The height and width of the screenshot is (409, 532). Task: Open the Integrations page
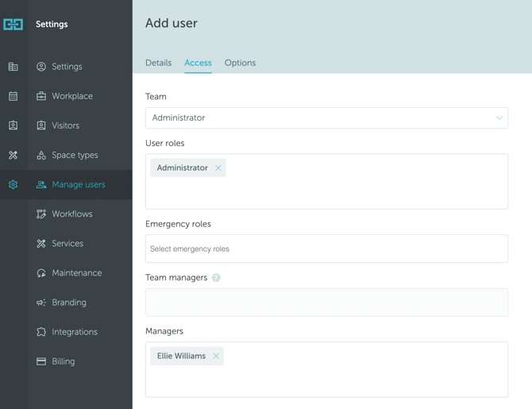(x=75, y=332)
